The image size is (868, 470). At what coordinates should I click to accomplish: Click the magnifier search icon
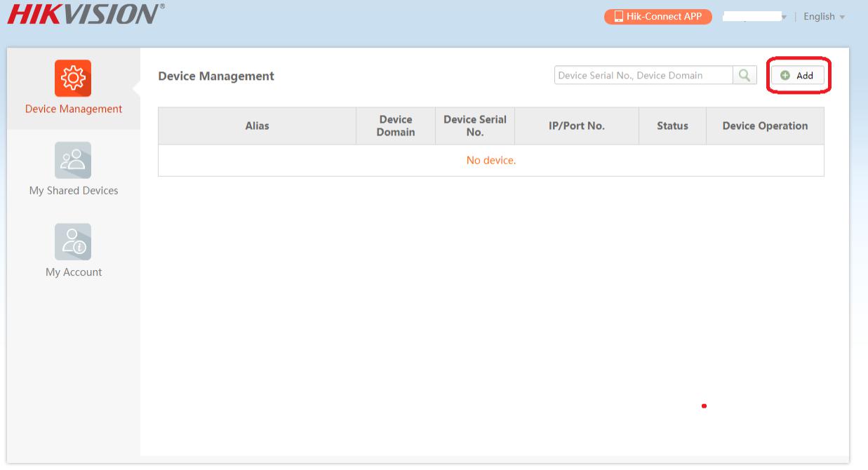745,75
